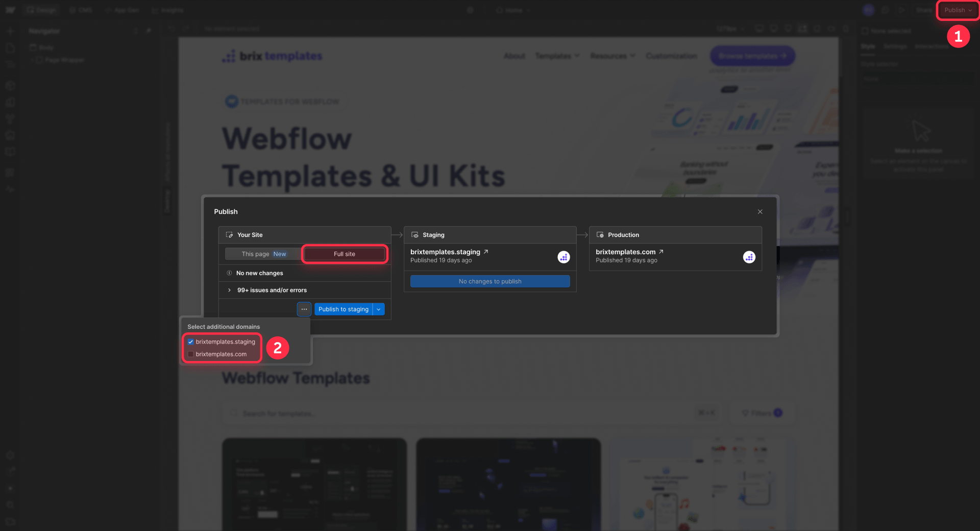The image size is (980, 531).
Task: Check the brixtemplates.com domain checkbox
Action: point(190,354)
